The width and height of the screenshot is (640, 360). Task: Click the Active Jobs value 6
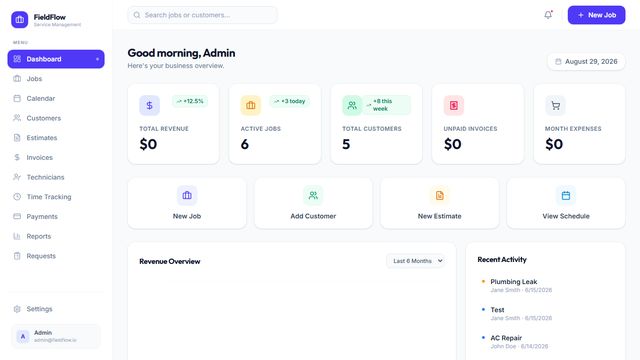point(244,144)
